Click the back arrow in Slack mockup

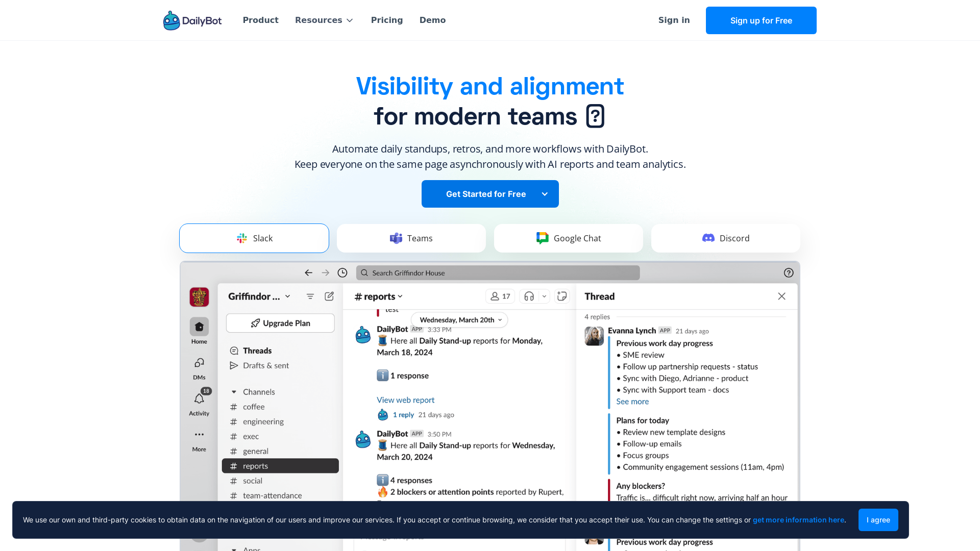point(308,273)
